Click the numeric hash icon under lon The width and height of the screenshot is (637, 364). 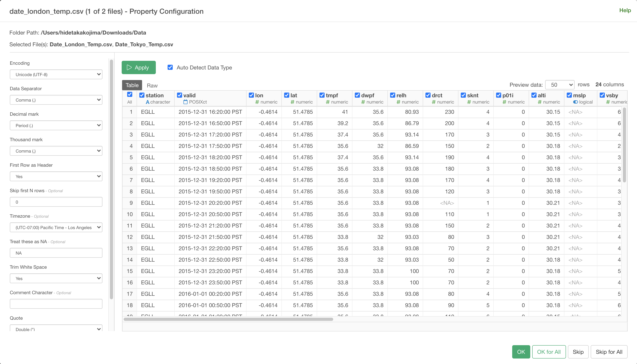(257, 102)
